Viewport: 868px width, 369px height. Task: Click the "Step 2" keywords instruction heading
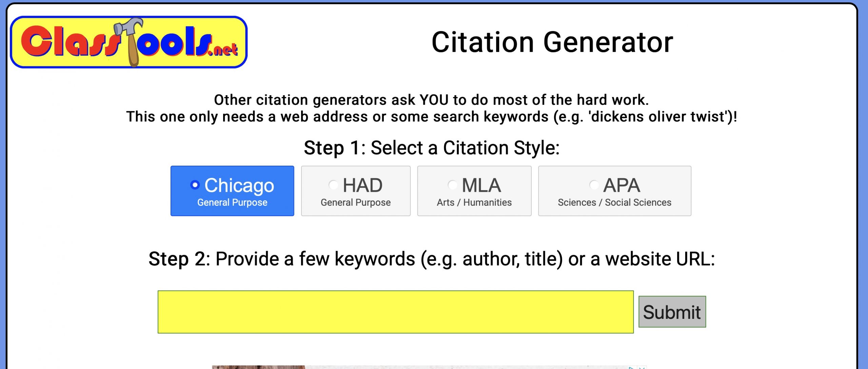coord(432,259)
